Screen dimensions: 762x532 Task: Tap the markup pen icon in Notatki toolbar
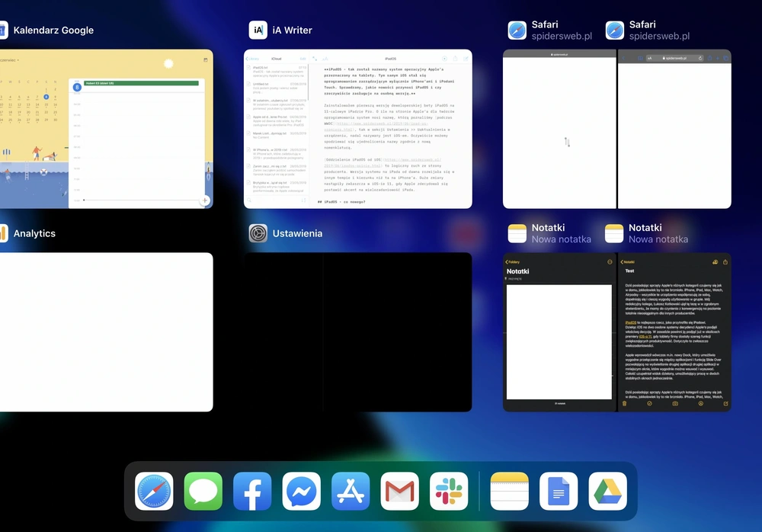pyautogui.click(x=701, y=404)
